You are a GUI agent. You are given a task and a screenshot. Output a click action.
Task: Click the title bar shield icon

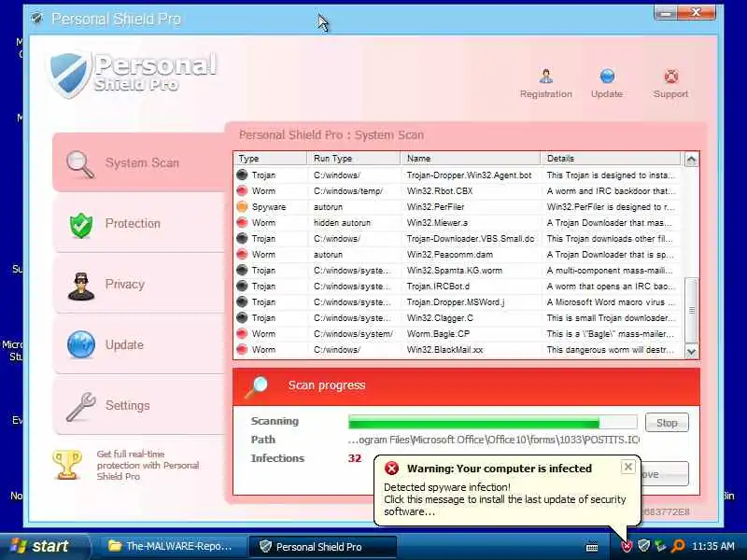click(x=36, y=19)
